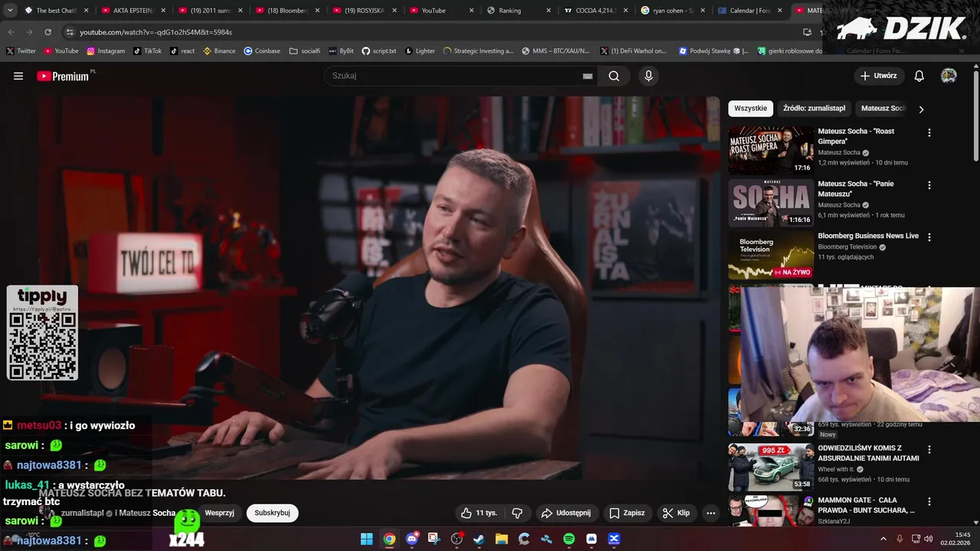This screenshot has height=551, width=980.
Task: Open Lighter bookmark
Action: pyautogui.click(x=420, y=51)
